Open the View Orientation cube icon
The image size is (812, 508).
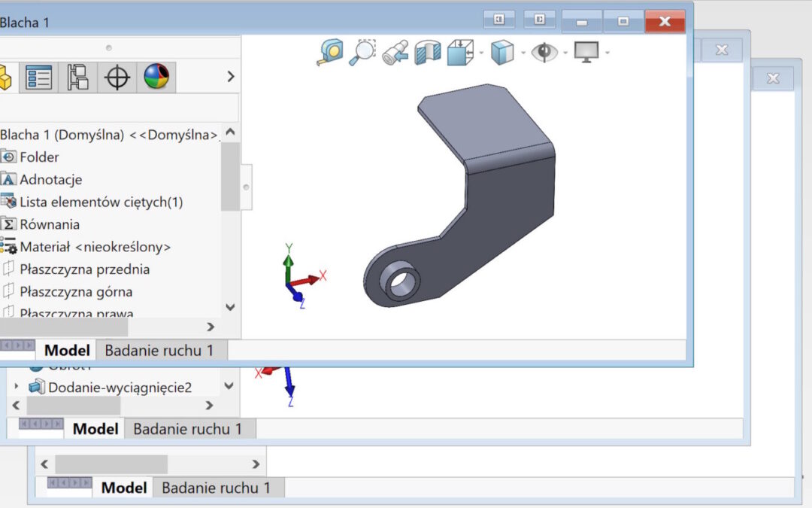459,52
